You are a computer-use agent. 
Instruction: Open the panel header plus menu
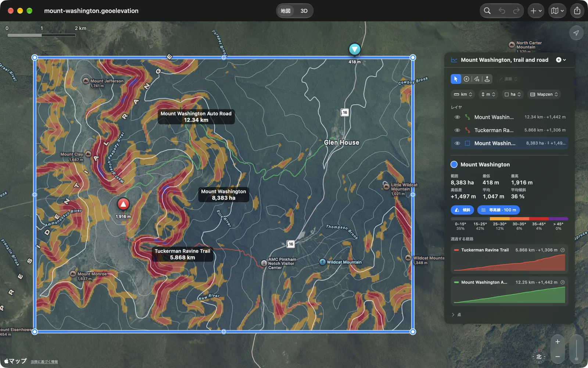(561, 60)
